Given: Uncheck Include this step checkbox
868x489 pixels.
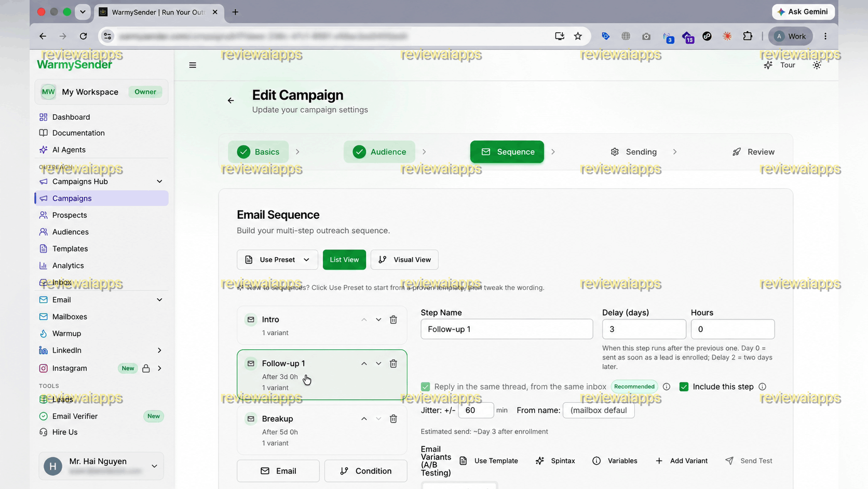Looking at the screenshot, I should (684, 387).
